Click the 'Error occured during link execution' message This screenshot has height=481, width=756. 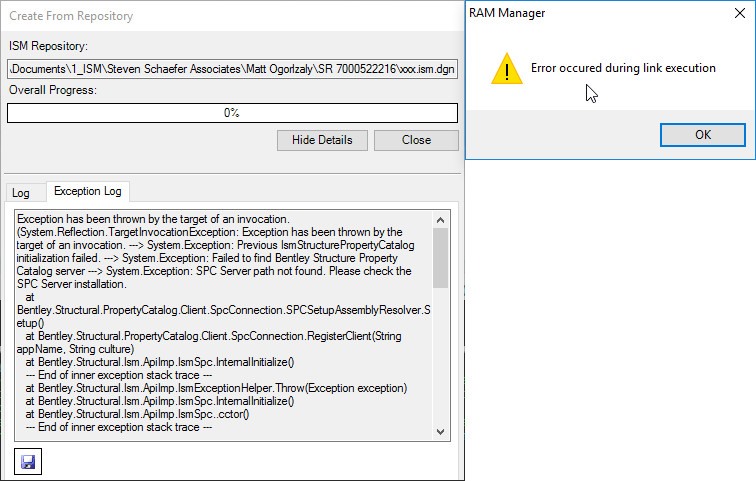(623, 68)
